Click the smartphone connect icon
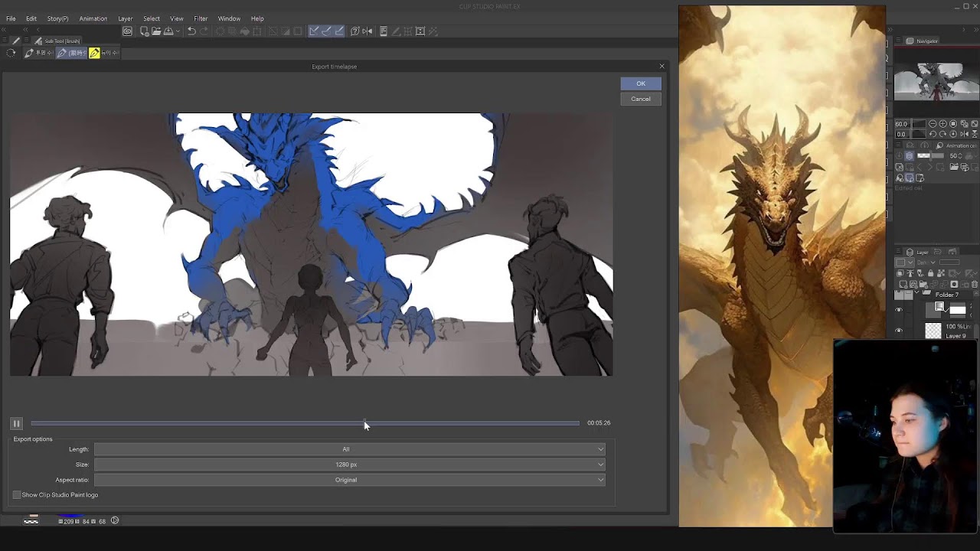 pos(384,31)
